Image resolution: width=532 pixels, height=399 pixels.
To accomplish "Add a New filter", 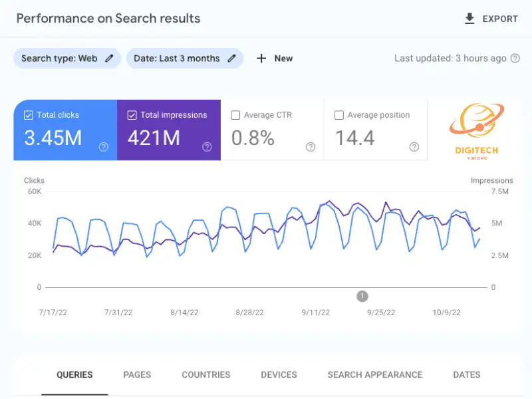I will click(x=275, y=59).
